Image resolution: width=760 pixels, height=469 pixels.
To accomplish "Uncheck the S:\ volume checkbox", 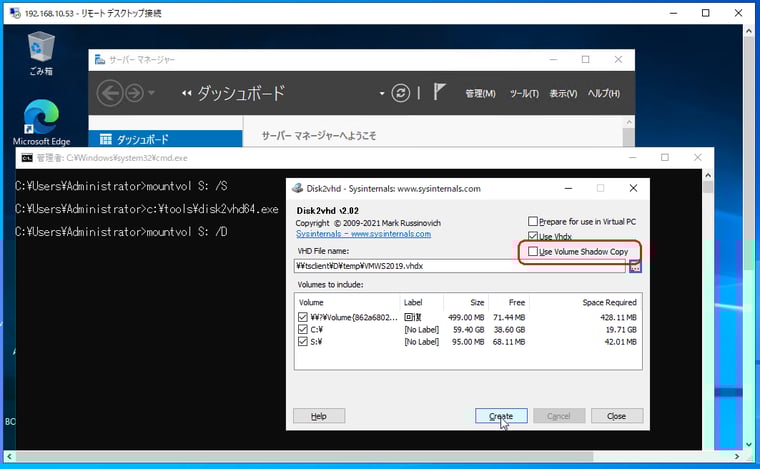I will pos(303,342).
